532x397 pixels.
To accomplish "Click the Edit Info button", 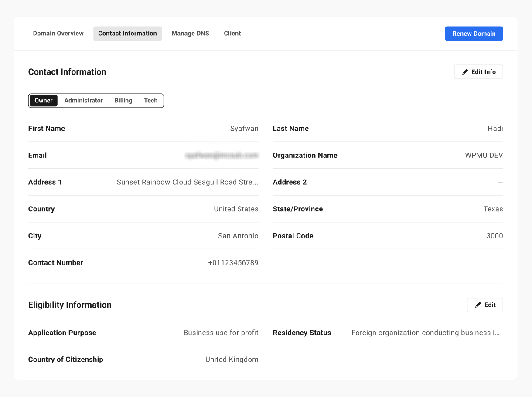I will [x=478, y=72].
